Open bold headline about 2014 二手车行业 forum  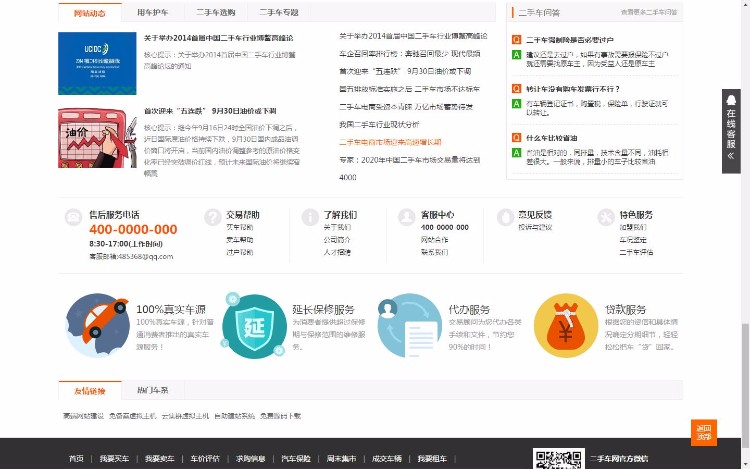point(219,38)
